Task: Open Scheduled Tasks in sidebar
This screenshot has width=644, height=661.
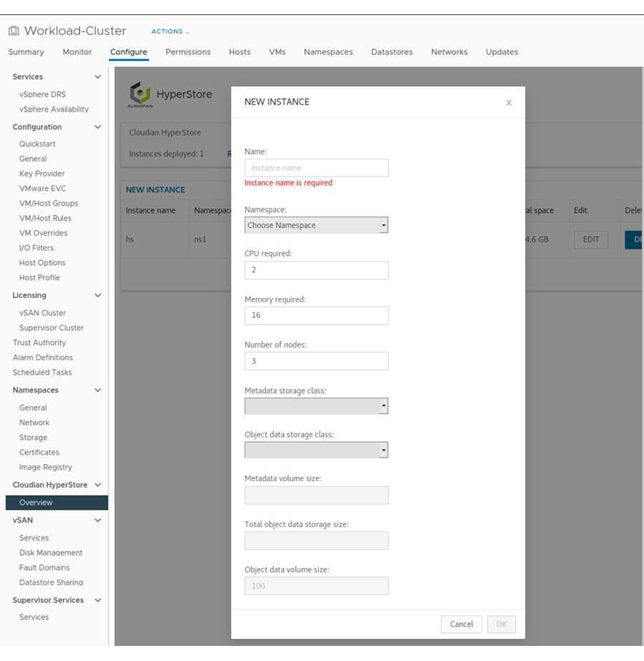Action: click(x=42, y=372)
